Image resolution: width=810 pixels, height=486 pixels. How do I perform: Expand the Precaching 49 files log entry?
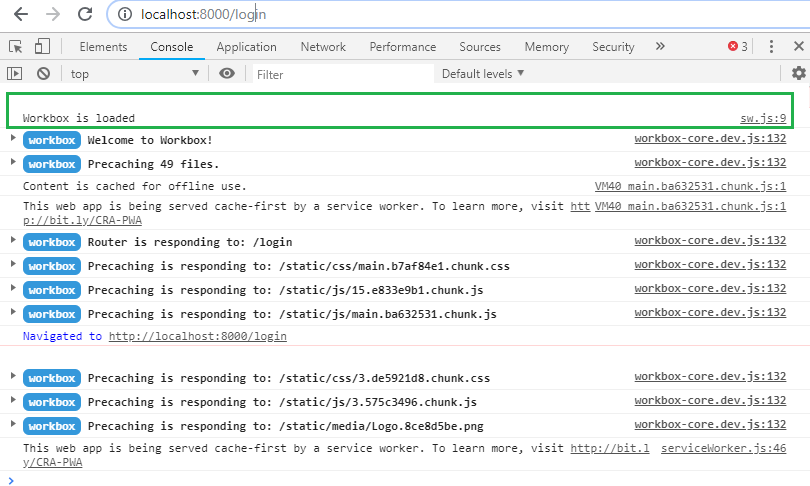pos(13,162)
